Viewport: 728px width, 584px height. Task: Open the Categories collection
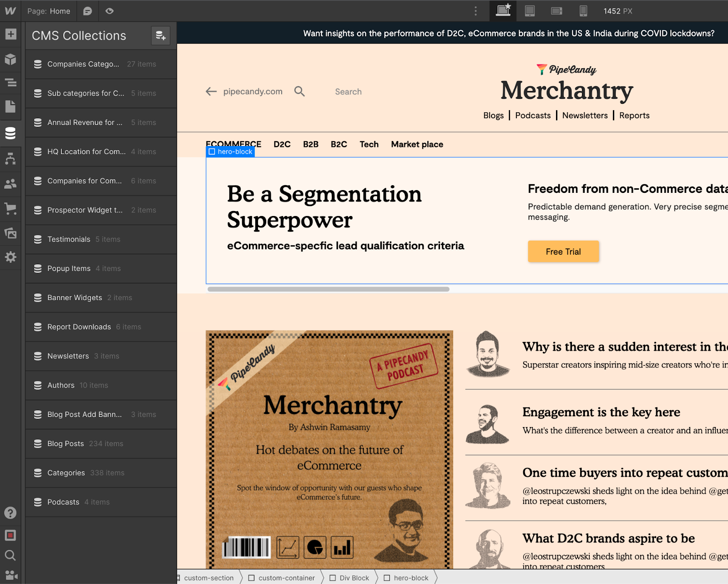point(101,473)
